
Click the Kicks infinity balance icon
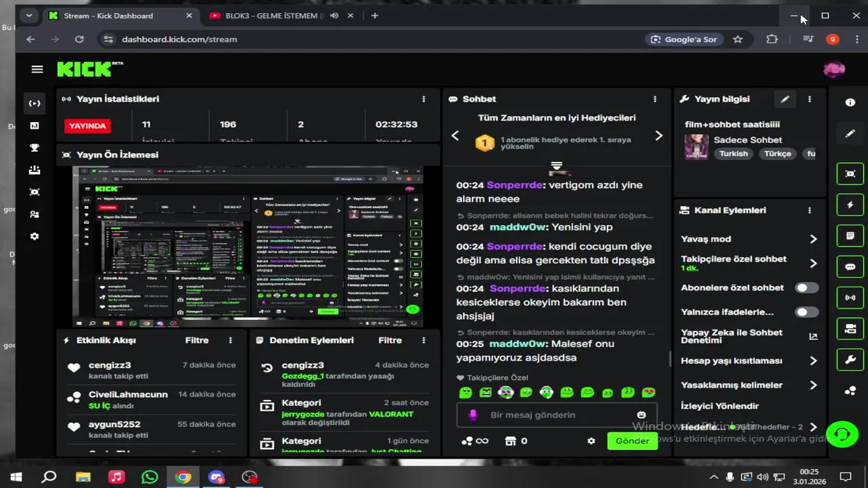(475, 441)
